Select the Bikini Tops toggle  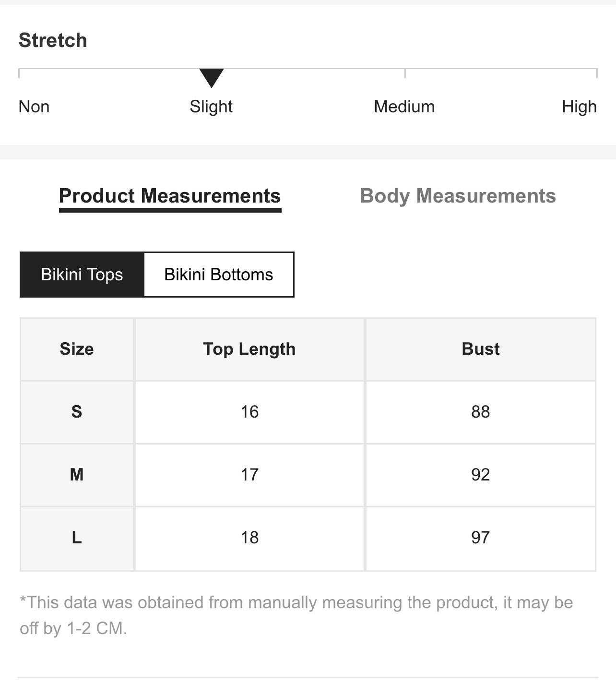(82, 275)
